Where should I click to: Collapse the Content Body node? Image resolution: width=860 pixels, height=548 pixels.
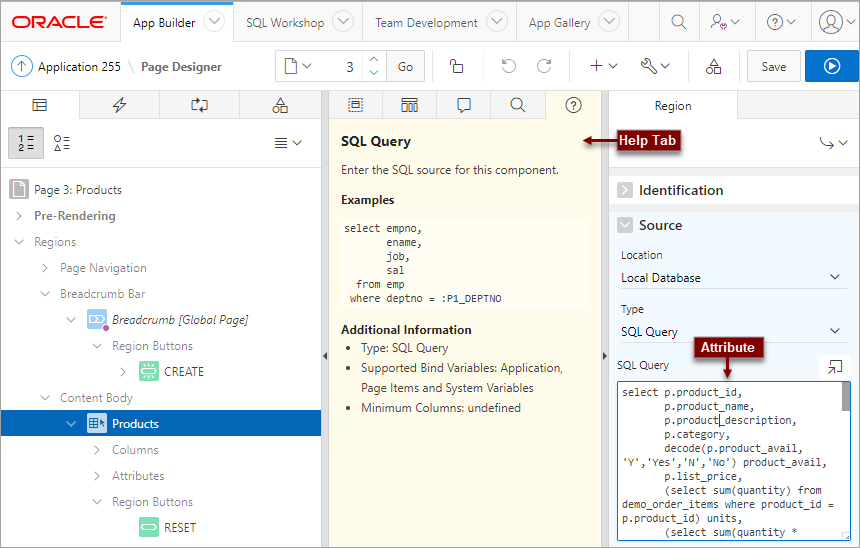tap(45, 398)
